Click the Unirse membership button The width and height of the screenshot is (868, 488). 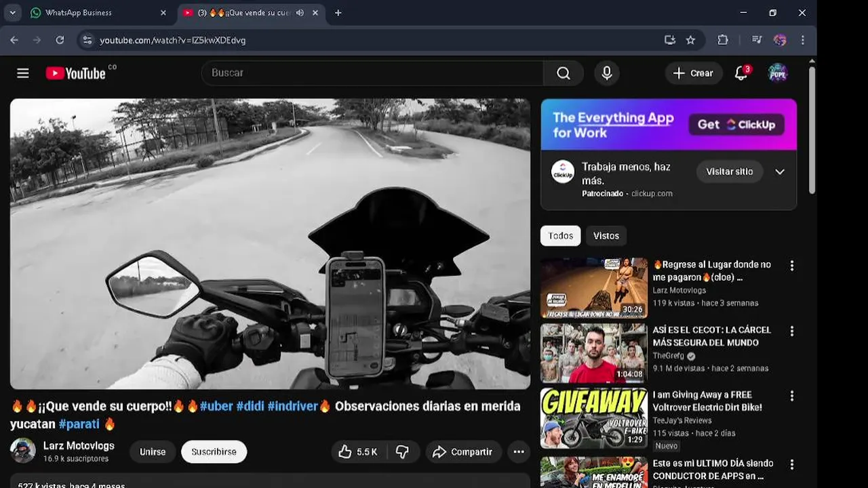153,452
